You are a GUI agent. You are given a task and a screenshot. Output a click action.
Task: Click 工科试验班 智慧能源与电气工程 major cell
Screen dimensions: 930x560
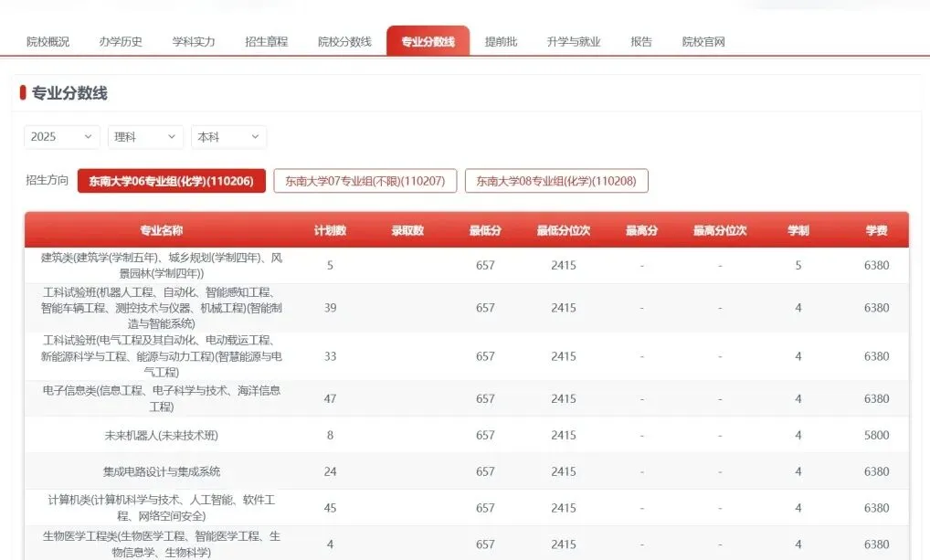point(162,356)
